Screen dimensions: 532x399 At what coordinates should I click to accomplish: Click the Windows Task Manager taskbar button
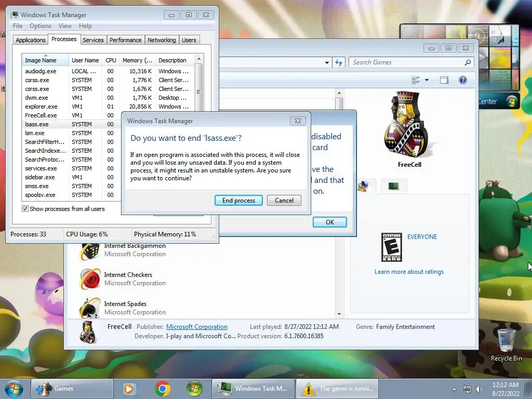point(253,389)
